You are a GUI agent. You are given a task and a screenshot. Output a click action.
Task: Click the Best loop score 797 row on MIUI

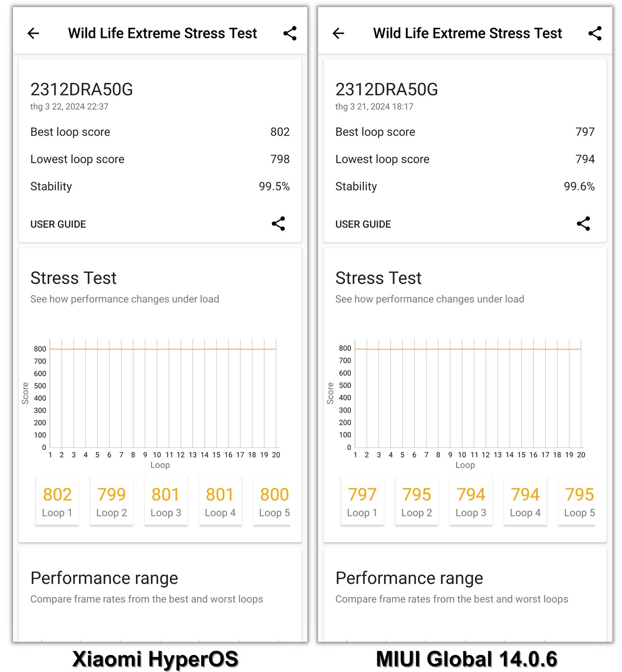466,132
